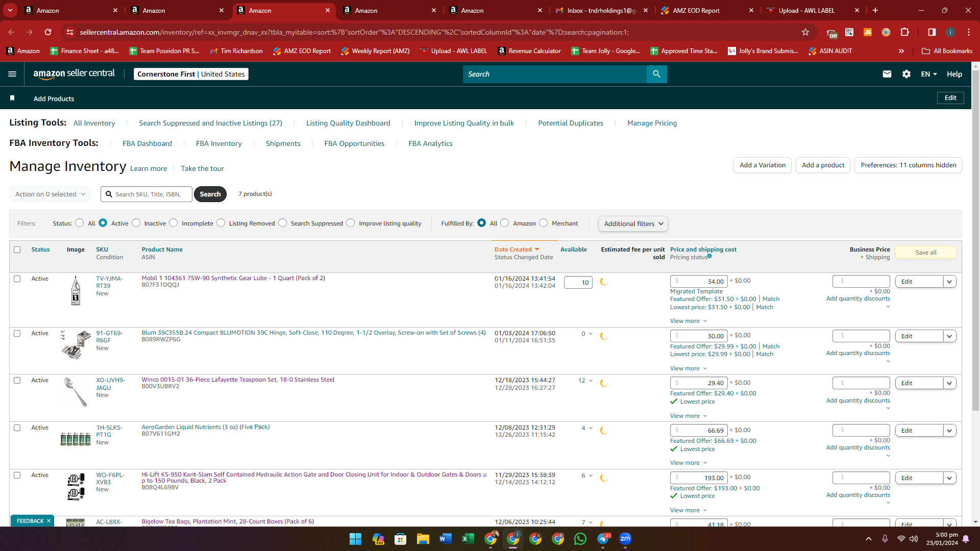Select Fulfilled By Amazon radio
The image size is (980, 551).
505,223
